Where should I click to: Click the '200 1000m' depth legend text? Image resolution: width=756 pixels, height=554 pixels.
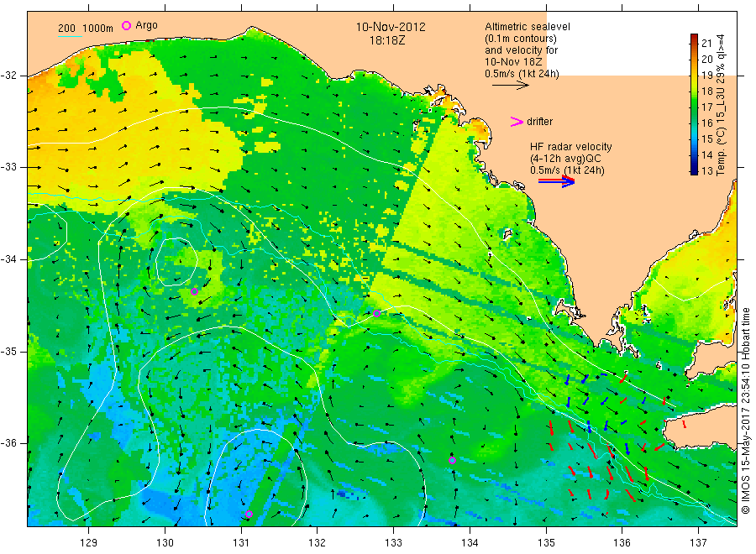click(86, 29)
